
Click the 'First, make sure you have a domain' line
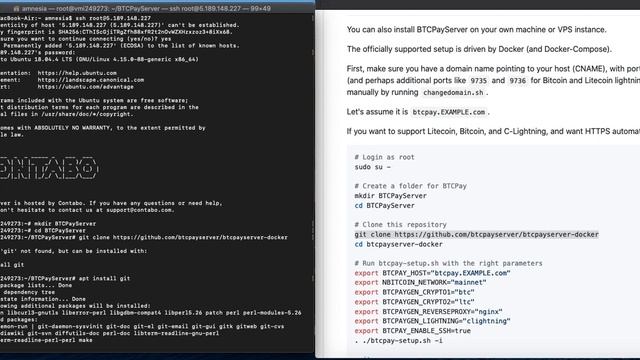click(x=493, y=69)
